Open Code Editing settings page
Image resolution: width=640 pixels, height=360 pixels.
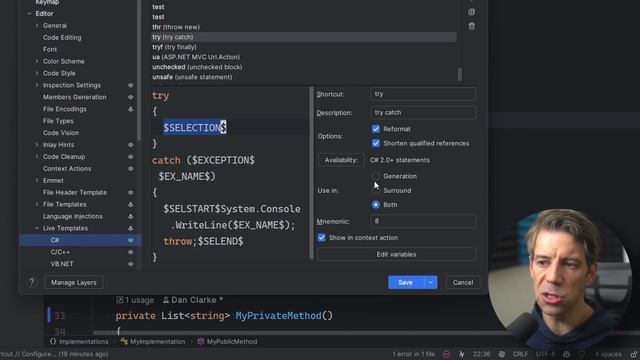pyautogui.click(x=62, y=38)
